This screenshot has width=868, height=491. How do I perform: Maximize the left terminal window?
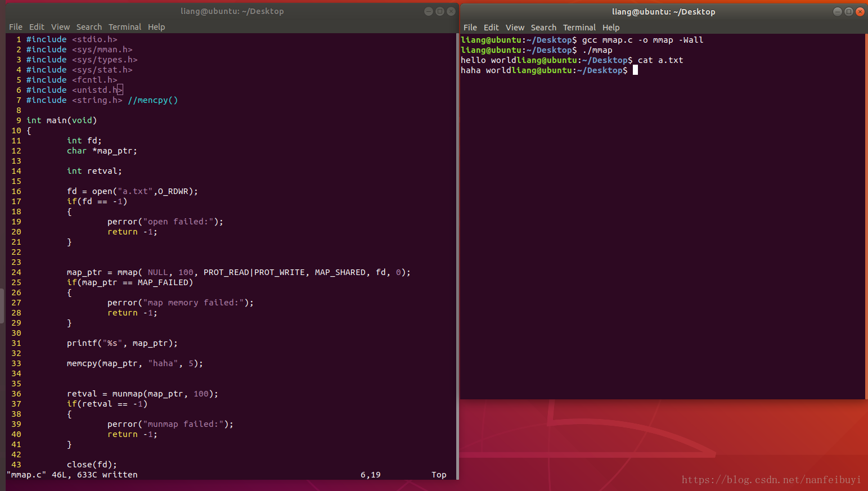pos(440,11)
